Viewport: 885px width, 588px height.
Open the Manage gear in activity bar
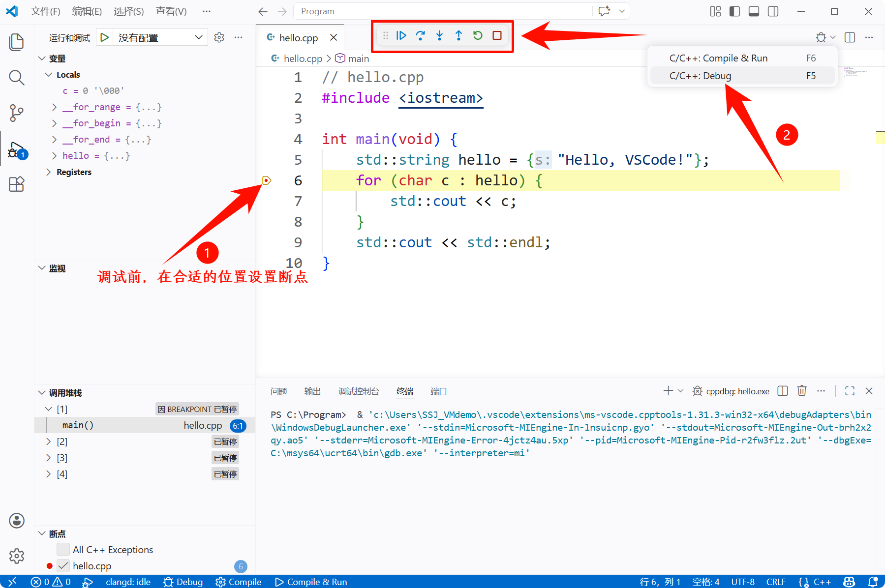[x=17, y=556]
